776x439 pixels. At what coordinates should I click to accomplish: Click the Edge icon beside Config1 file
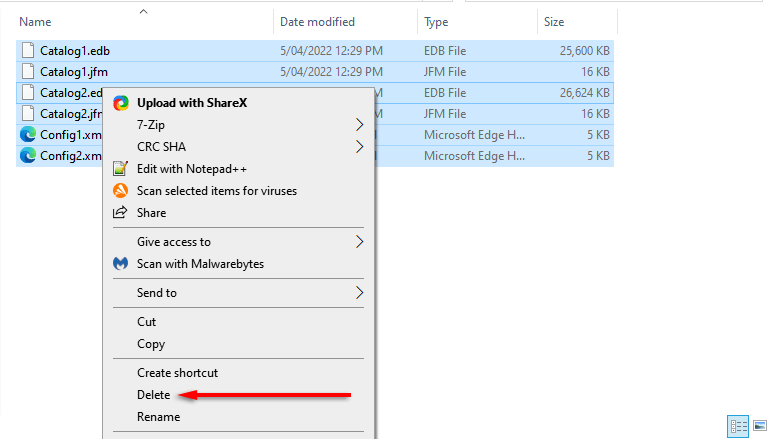[x=27, y=134]
